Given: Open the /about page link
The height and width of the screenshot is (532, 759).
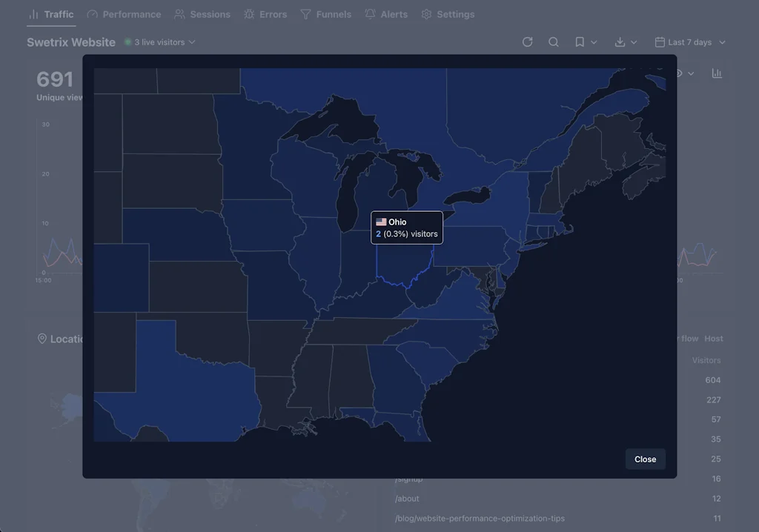Looking at the screenshot, I should tap(406, 499).
